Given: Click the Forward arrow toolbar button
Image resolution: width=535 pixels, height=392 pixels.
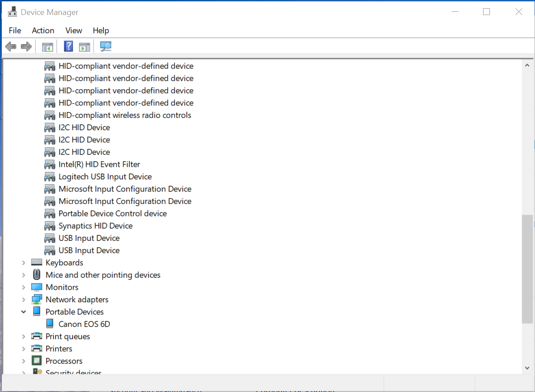Looking at the screenshot, I should (x=26, y=46).
